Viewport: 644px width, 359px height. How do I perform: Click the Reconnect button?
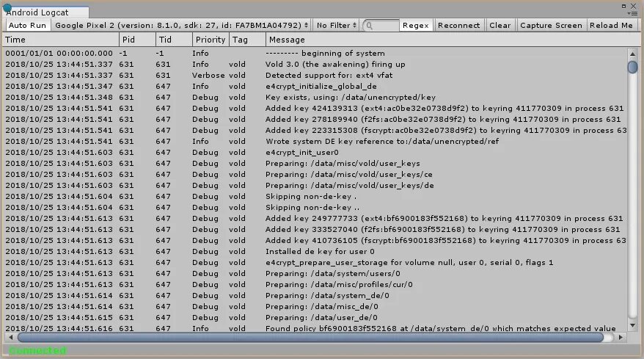[x=458, y=26]
